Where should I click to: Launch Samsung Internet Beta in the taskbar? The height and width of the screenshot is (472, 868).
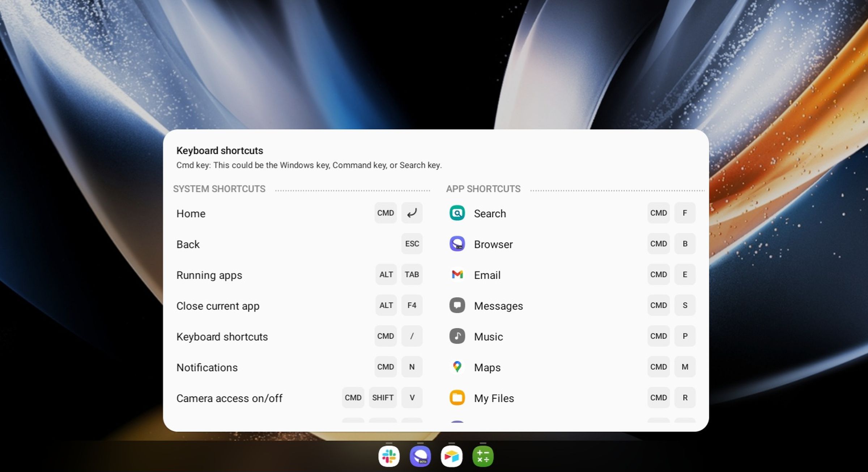click(x=420, y=456)
